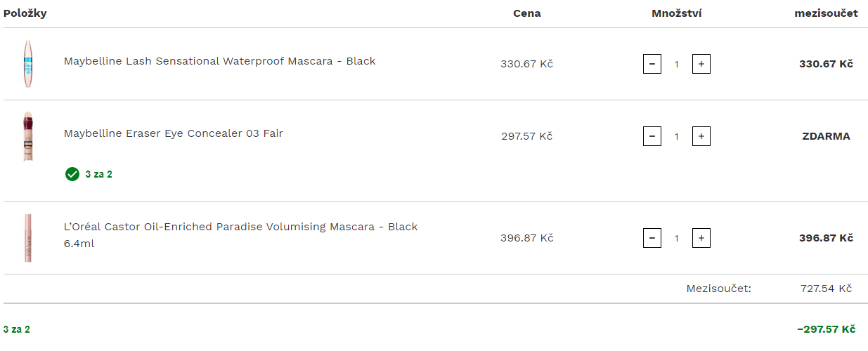Select quantity field of Lash Sensational mascara
This screenshot has height=351, width=868.
677,64
